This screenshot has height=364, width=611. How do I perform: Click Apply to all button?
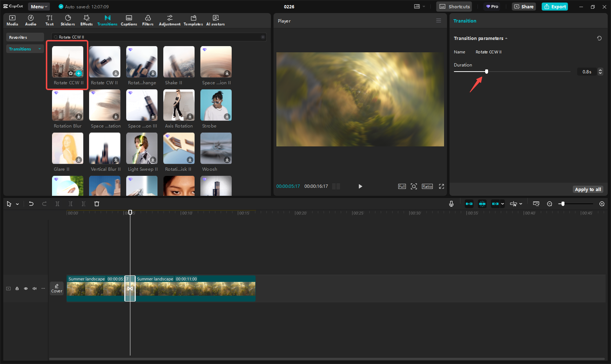tap(588, 189)
